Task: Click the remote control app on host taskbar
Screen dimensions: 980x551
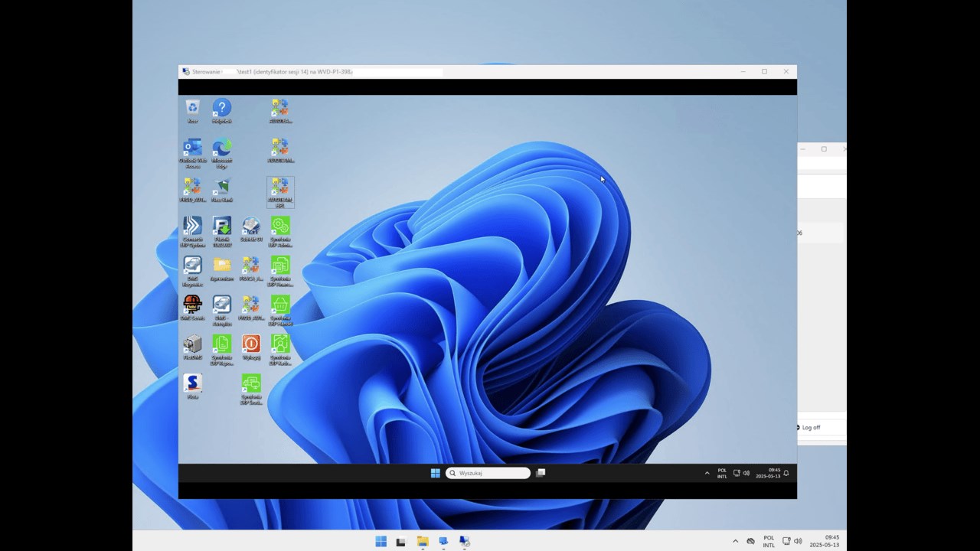Action: click(x=464, y=541)
